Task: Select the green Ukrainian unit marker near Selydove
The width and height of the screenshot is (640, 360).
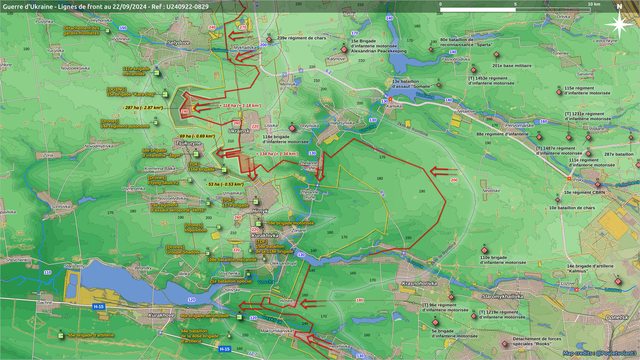Action: (x=156, y=73)
